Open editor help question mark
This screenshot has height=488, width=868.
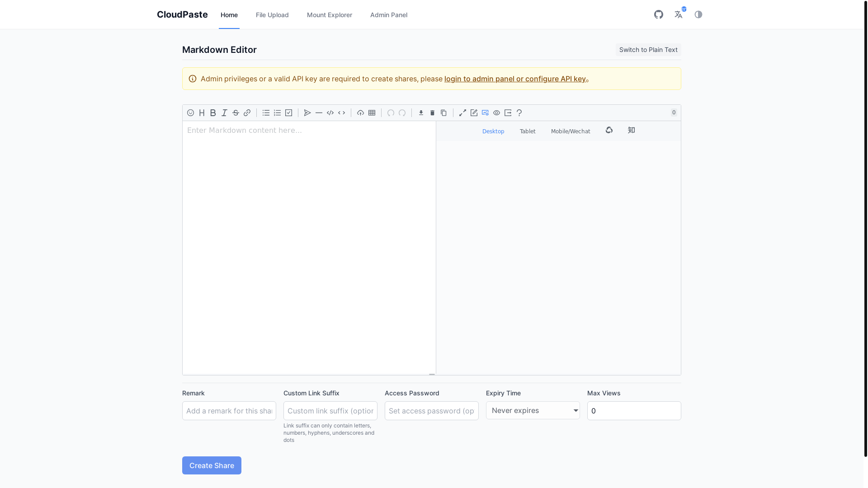pyautogui.click(x=519, y=113)
